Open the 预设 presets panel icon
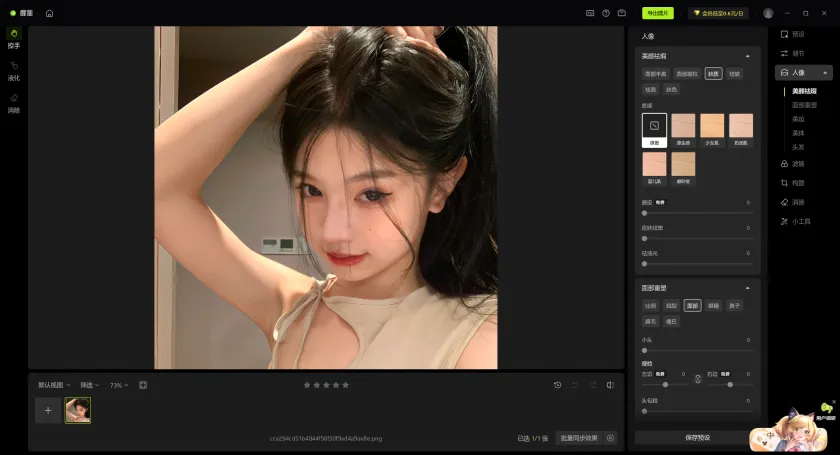Screen dimensions: 840x455 point(784,34)
